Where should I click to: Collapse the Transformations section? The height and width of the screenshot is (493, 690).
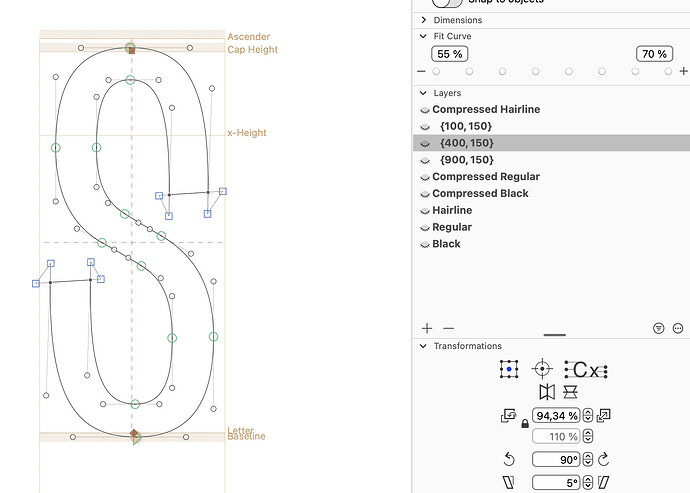pos(423,346)
